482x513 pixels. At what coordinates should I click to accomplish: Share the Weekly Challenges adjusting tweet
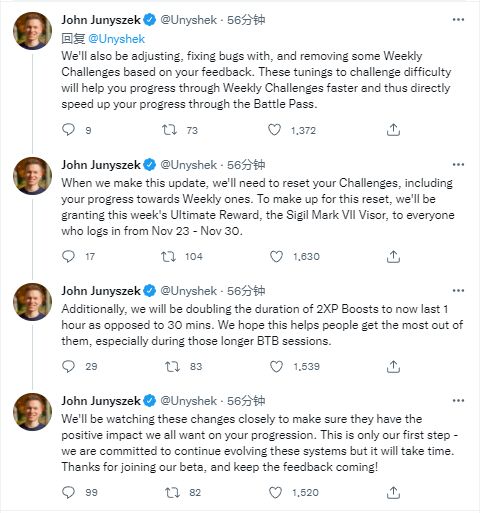(393, 130)
